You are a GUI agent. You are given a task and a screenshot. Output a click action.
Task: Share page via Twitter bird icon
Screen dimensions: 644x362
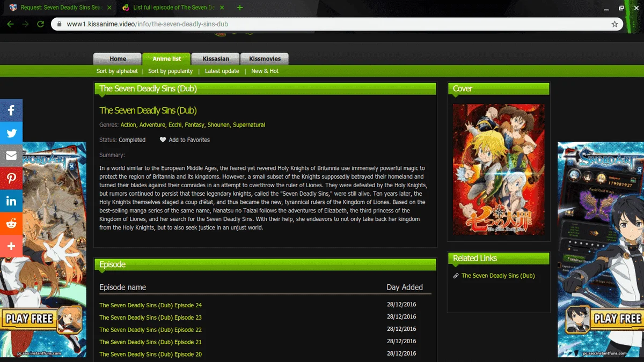[x=11, y=133]
